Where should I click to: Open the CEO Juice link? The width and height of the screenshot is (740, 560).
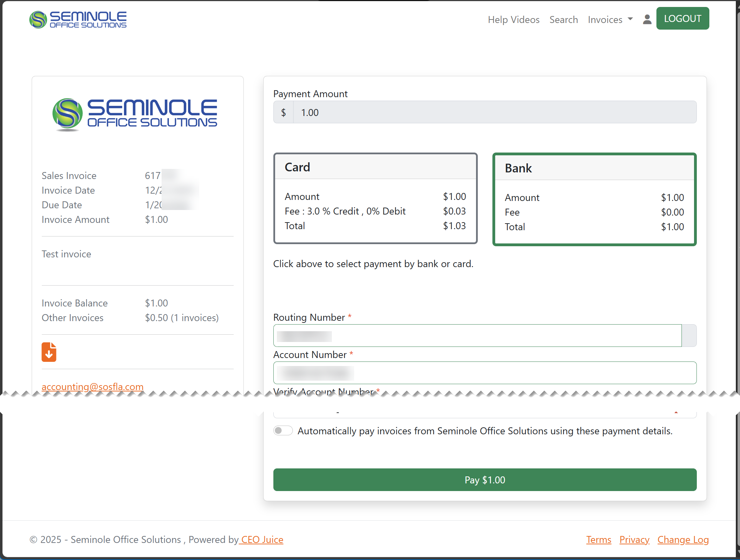[262, 539]
